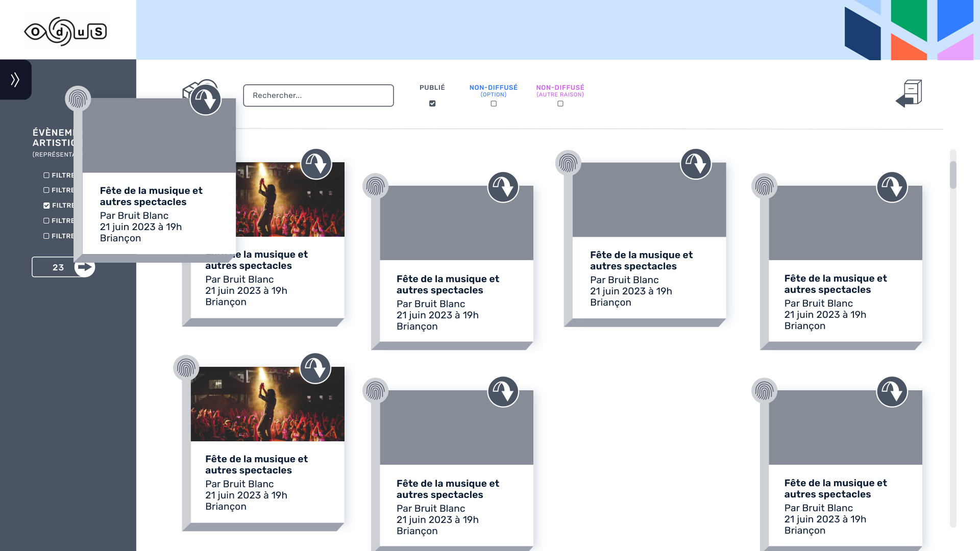Click curved-arrow icon on bottom-right event card
980x551 pixels.
click(892, 392)
